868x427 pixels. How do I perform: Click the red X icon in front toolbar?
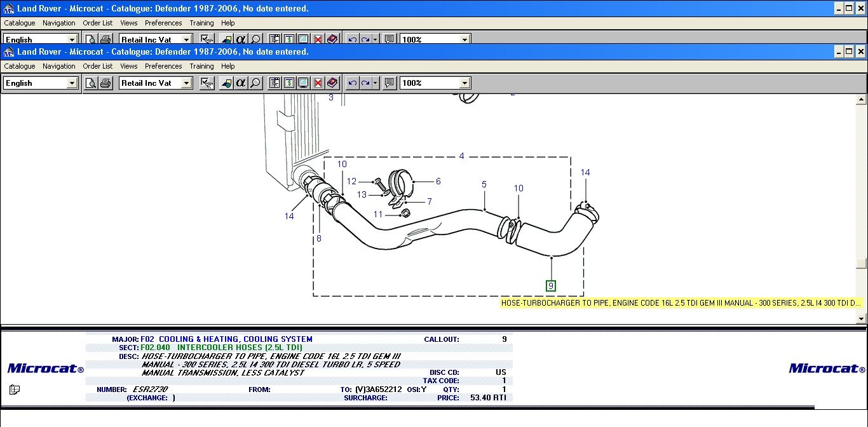[x=318, y=83]
